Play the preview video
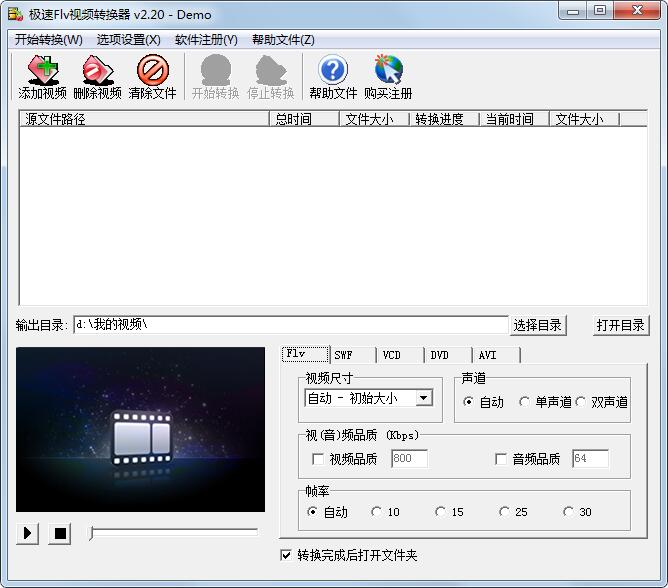Viewport: 668px width, 588px height. coord(27,533)
